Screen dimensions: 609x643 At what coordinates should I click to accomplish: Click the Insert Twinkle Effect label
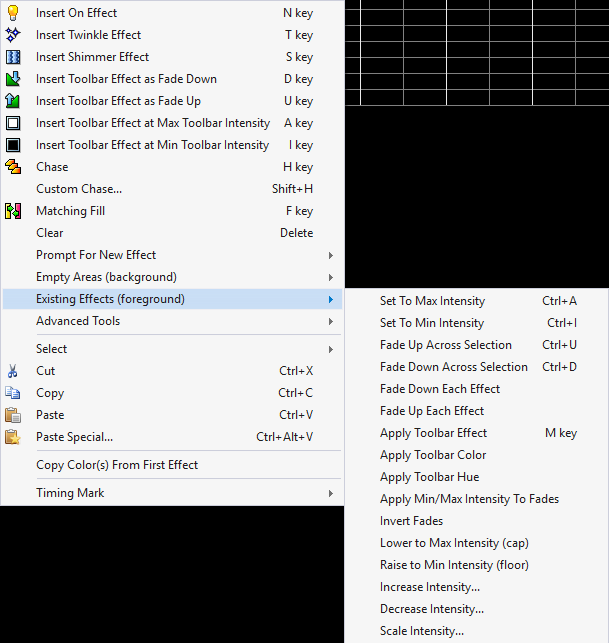(x=88, y=35)
